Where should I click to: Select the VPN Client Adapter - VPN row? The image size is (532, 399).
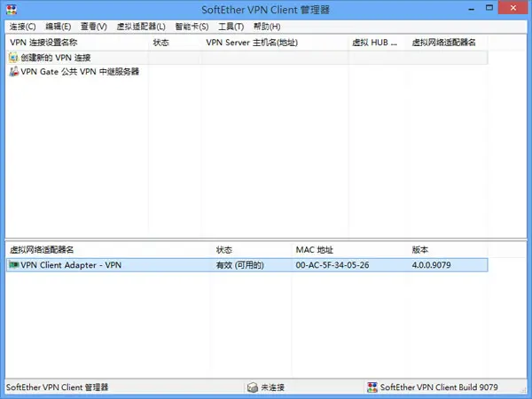pos(247,265)
